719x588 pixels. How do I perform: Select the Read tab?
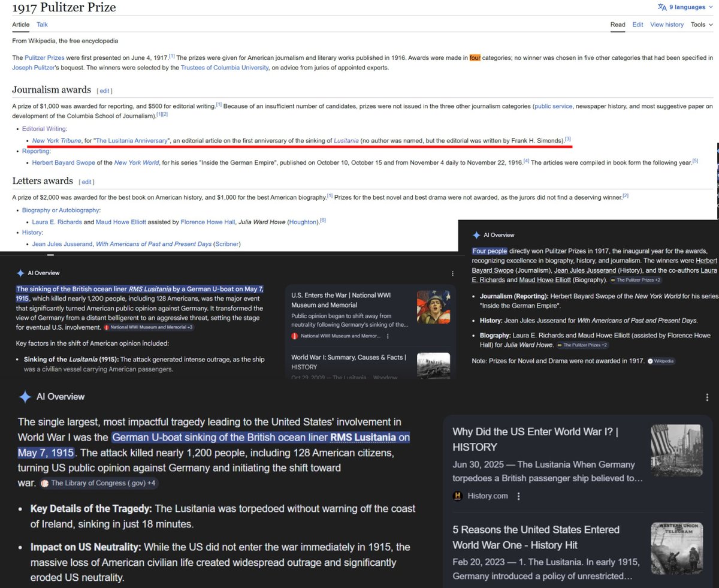618,25
